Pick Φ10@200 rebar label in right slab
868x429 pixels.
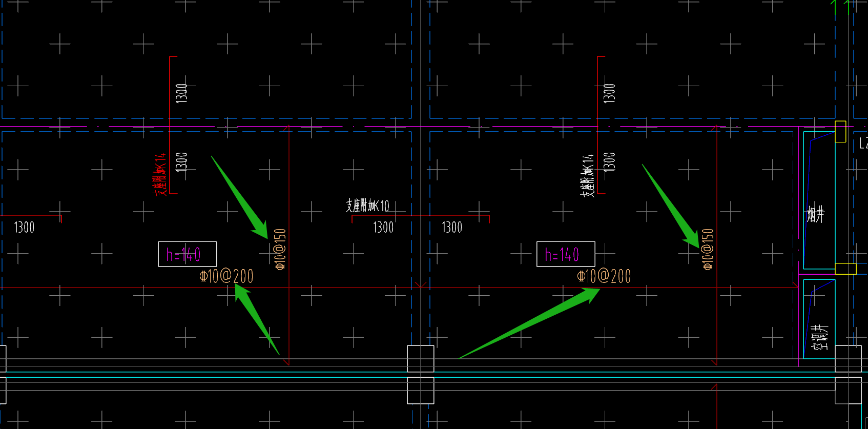click(604, 276)
